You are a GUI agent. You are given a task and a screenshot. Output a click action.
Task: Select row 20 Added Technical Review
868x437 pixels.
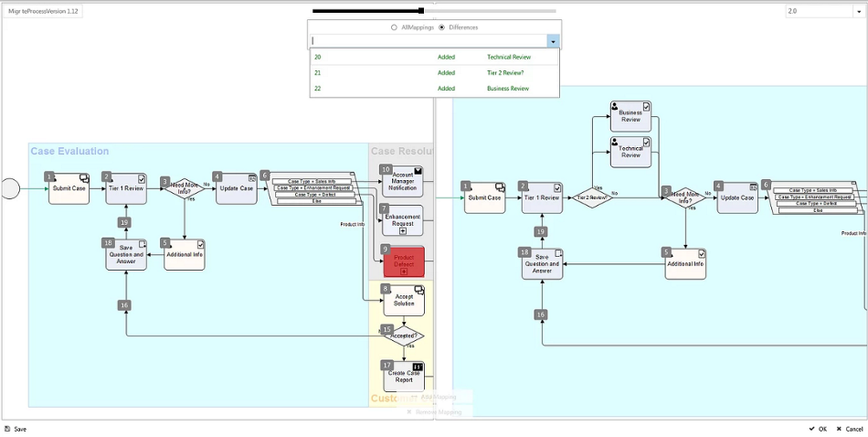pos(434,57)
